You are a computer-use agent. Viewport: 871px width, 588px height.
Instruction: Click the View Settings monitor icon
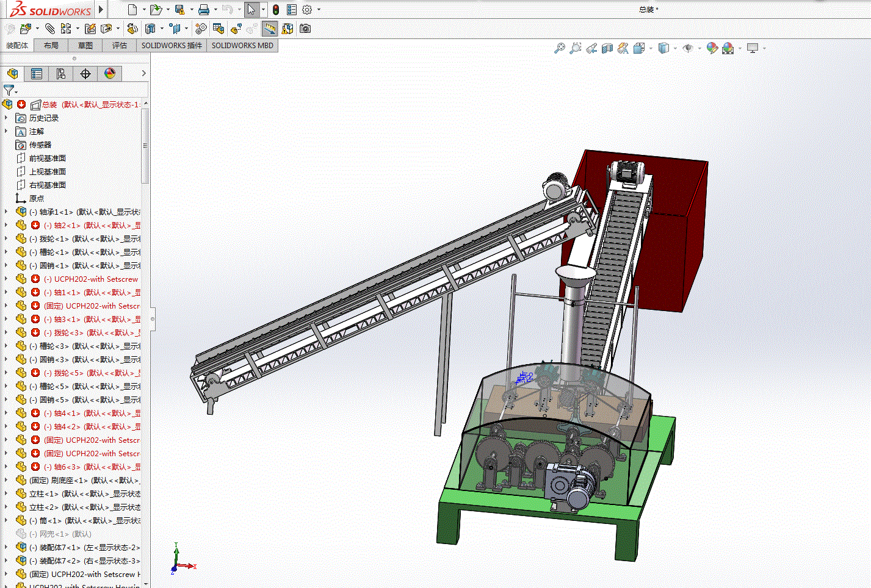[x=753, y=48]
